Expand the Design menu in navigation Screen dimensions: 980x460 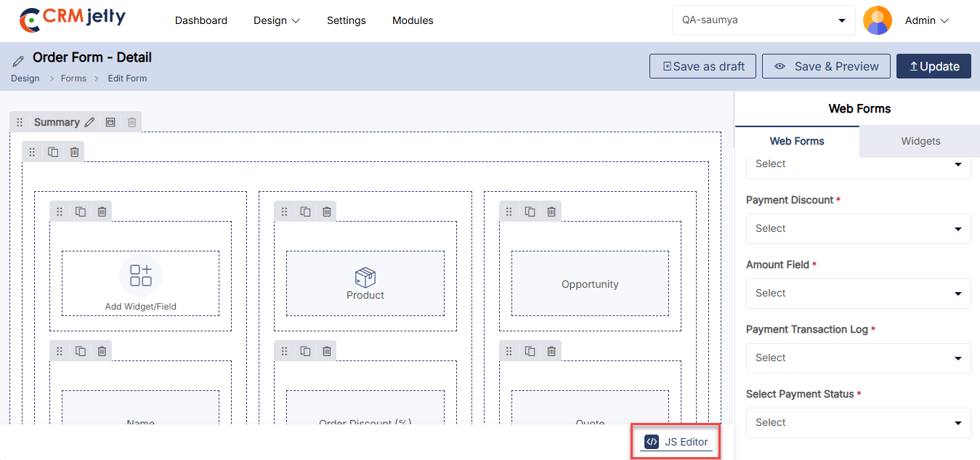click(x=276, y=20)
